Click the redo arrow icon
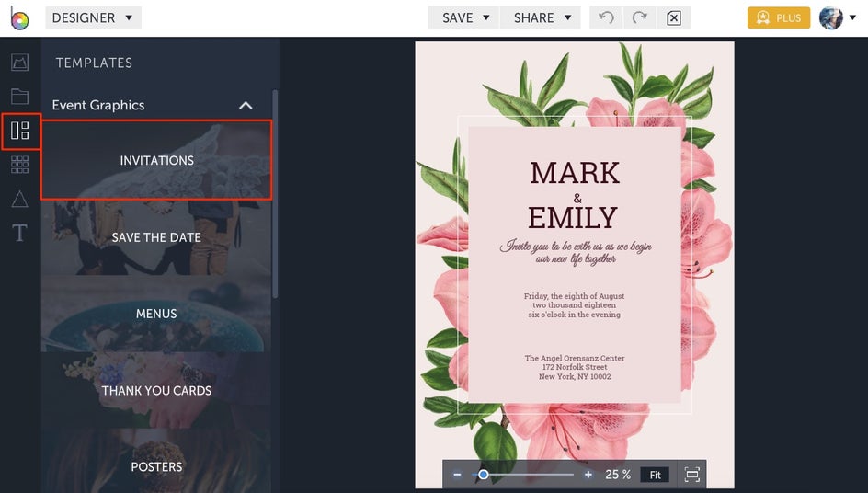 pos(640,17)
